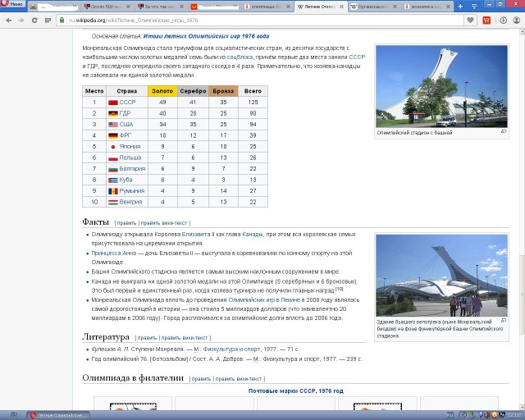
Task: Open США link in the medal table
Action: pos(126,124)
